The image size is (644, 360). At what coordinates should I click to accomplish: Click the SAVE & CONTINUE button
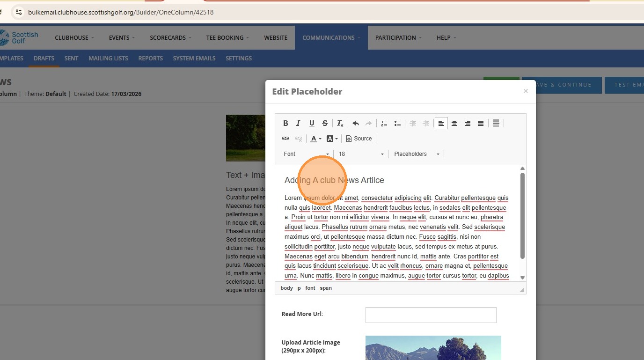click(562, 85)
